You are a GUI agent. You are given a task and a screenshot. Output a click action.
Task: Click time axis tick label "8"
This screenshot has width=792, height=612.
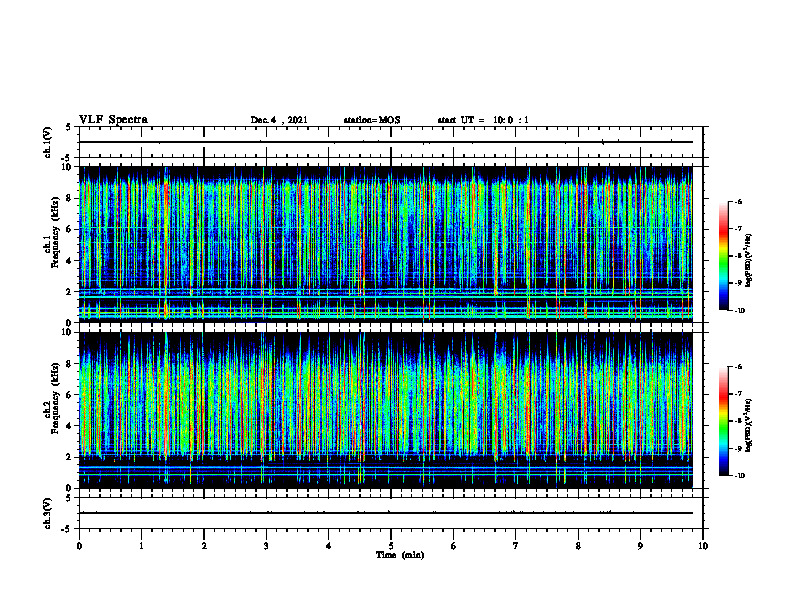(578, 546)
